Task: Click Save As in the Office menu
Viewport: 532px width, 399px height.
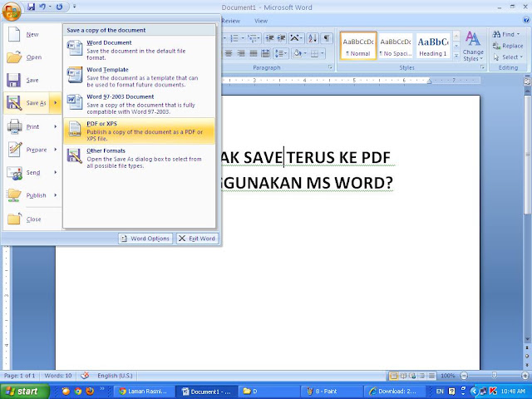Action: click(x=27, y=103)
